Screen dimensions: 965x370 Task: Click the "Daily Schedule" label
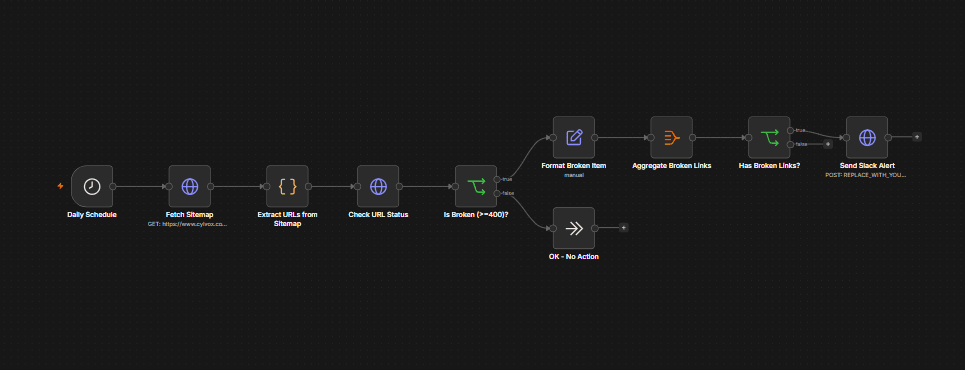click(92, 215)
